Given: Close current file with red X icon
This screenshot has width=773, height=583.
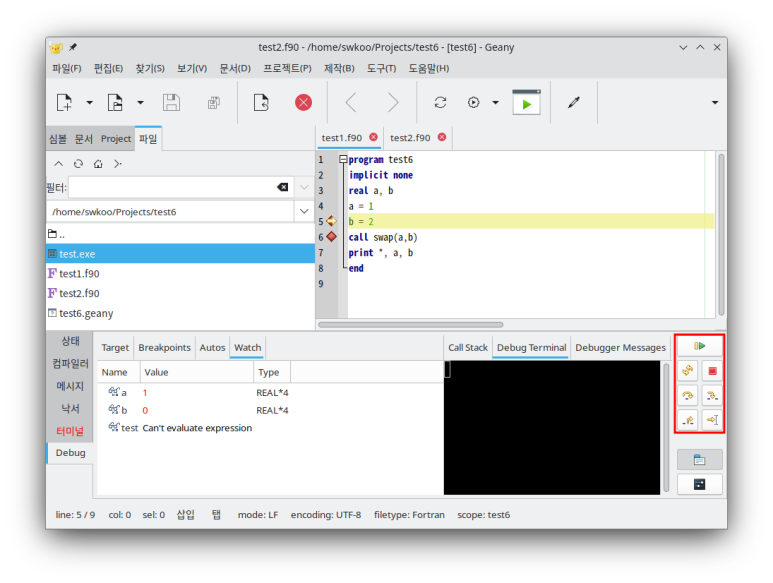Looking at the screenshot, I should tap(303, 103).
